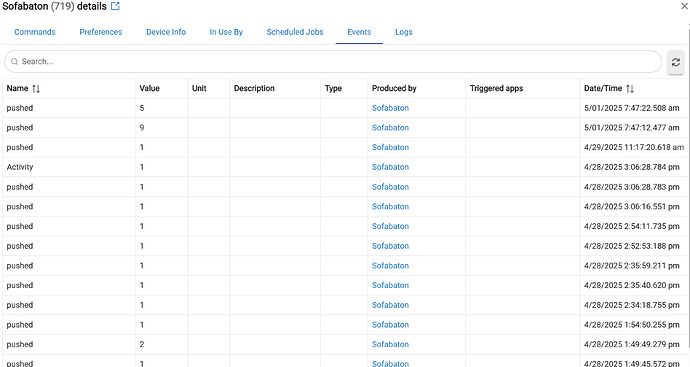690x367 pixels.
Task: Open Sofabaton link in 2:35:40.620 pm row
Action: pyautogui.click(x=390, y=285)
